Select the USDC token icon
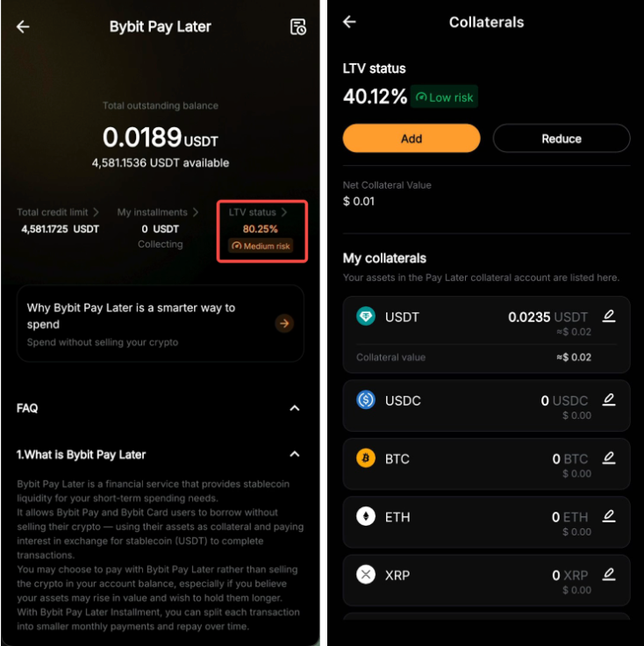644x646 pixels. tap(366, 400)
